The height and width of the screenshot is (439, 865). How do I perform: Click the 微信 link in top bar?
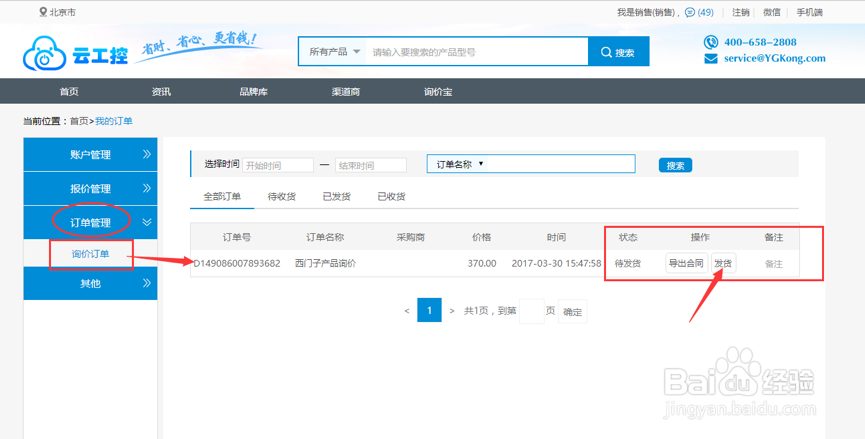772,12
